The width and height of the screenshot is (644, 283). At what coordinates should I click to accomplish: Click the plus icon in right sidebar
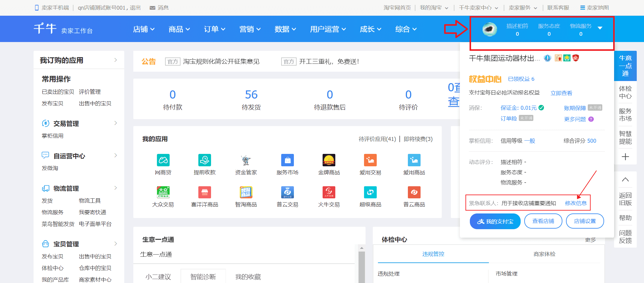tap(625, 157)
